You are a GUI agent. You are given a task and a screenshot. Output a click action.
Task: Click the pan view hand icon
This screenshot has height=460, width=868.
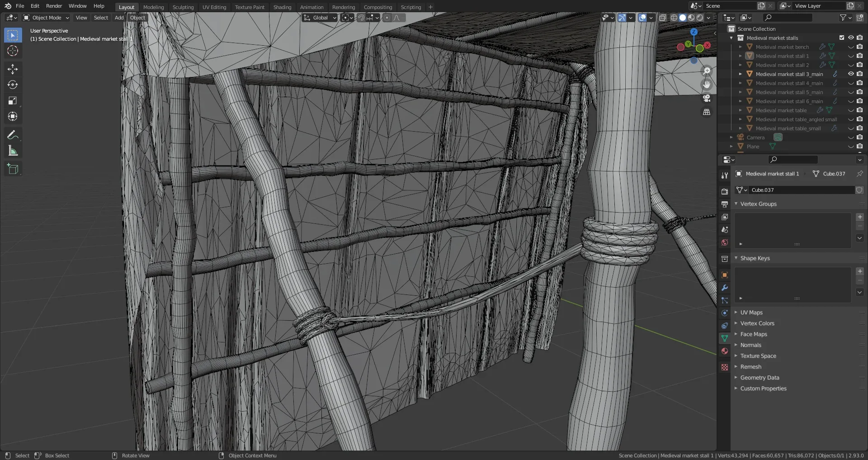click(x=707, y=85)
